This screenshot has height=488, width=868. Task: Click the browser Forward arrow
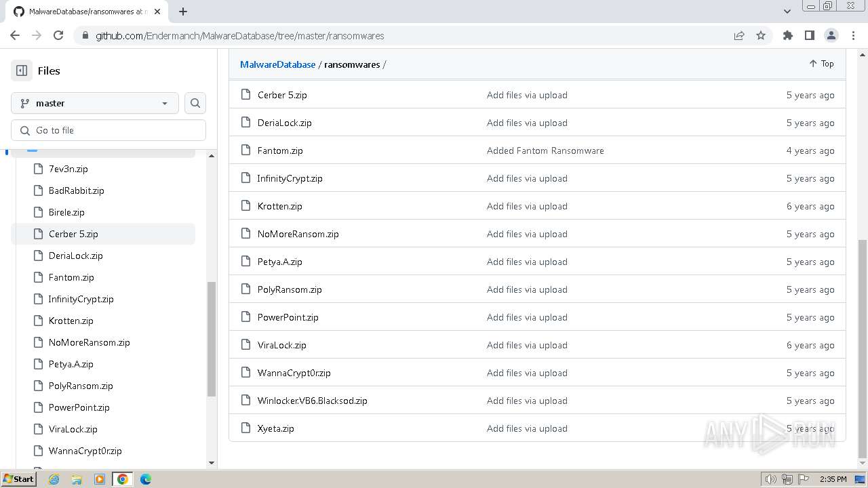[x=37, y=35]
